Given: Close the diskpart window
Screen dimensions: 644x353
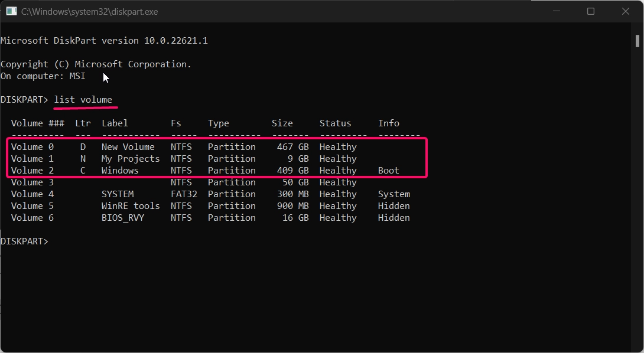Looking at the screenshot, I should pyautogui.click(x=626, y=11).
